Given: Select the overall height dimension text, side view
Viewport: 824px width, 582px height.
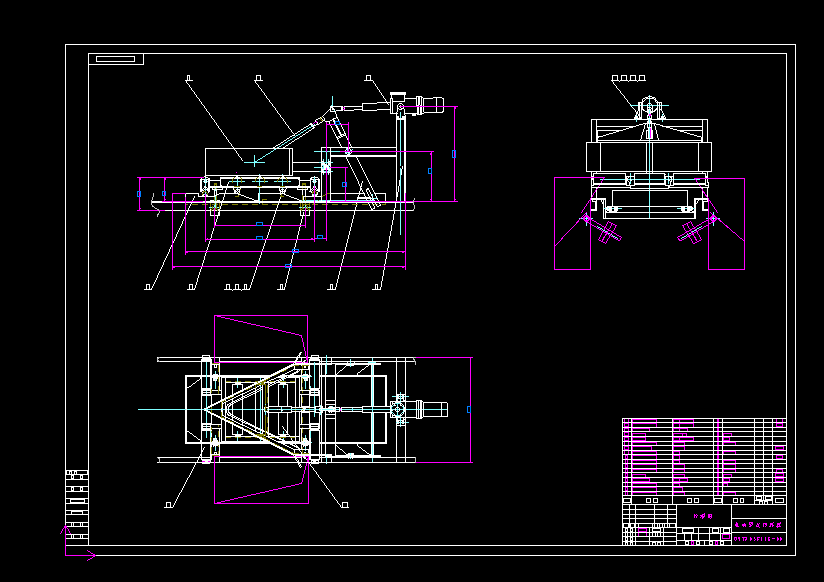Looking at the screenshot, I should pyautogui.click(x=454, y=154).
